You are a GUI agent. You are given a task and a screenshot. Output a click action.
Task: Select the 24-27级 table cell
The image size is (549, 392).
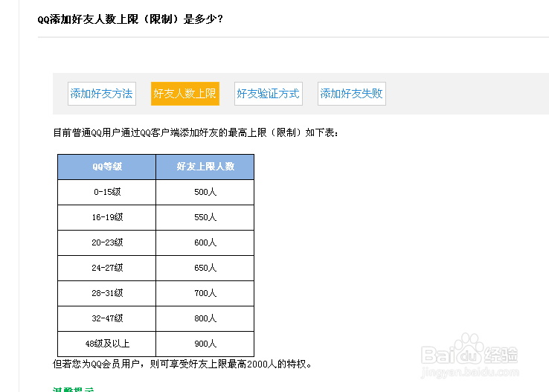click(x=107, y=268)
